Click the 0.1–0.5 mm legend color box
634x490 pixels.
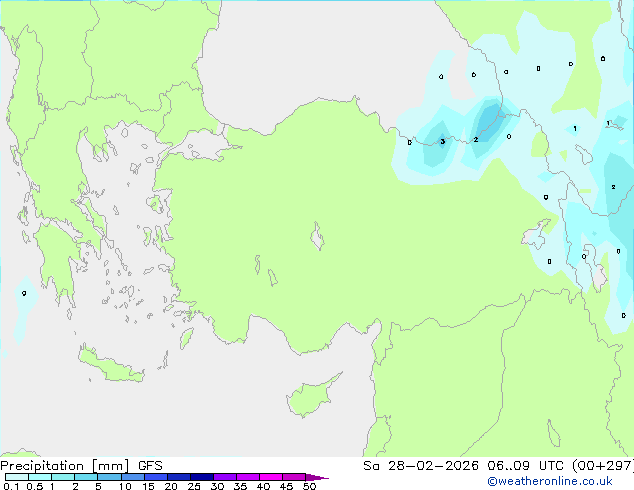pyautogui.click(x=17, y=477)
